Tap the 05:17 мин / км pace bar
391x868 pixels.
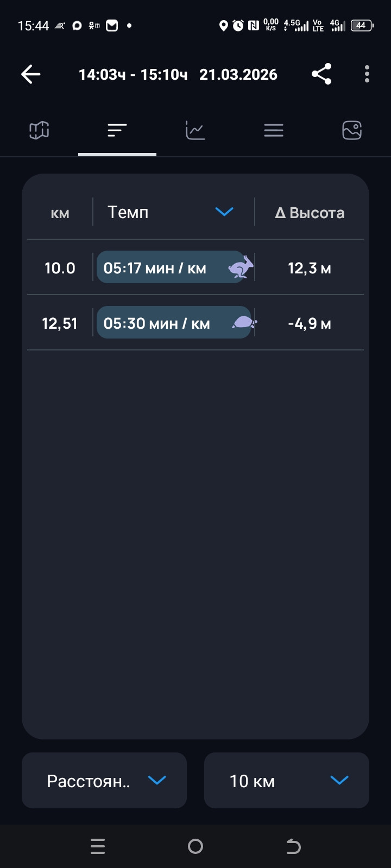(x=171, y=267)
